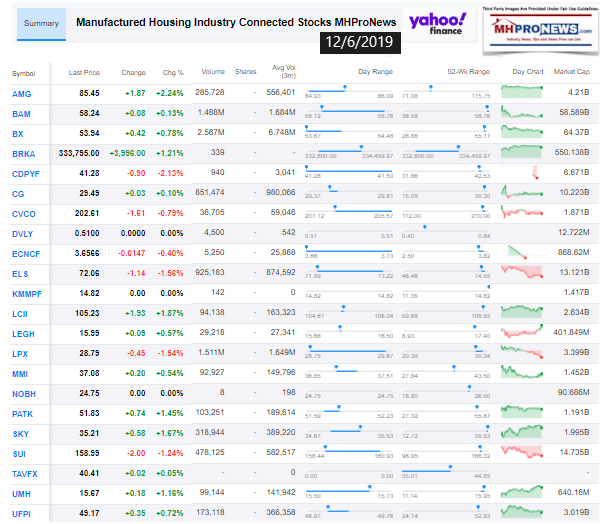Screen dimensions: 603x524
Task: Open the DVLY ticker link
Action: click(x=23, y=234)
